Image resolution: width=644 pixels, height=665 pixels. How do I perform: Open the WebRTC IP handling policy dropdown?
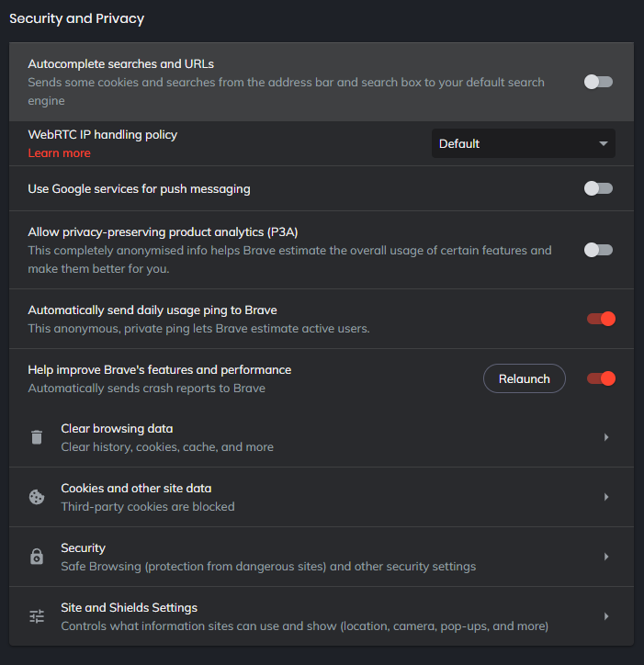click(524, 144)
